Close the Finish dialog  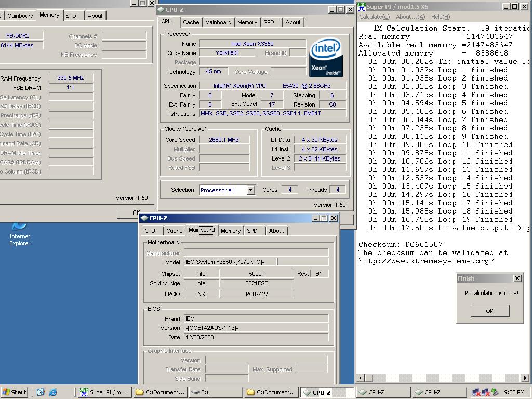tap(517, 278)
